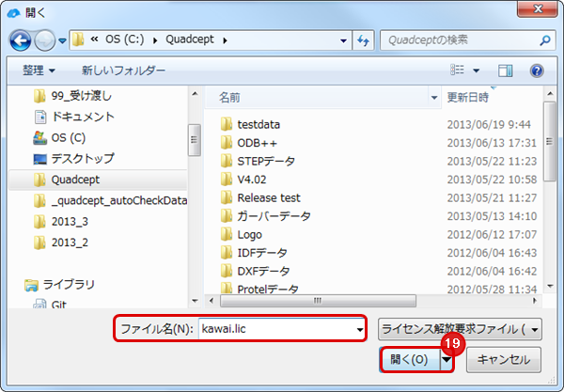Viewport: 564px width, 392px height.
Task: Select OS (C:) in the address path
Action: pos(124,39)
